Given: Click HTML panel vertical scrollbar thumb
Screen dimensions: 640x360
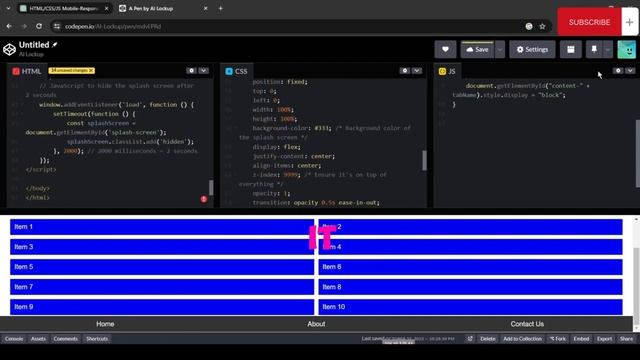Looking at the screenshot, I should click(x=211, y=187).
